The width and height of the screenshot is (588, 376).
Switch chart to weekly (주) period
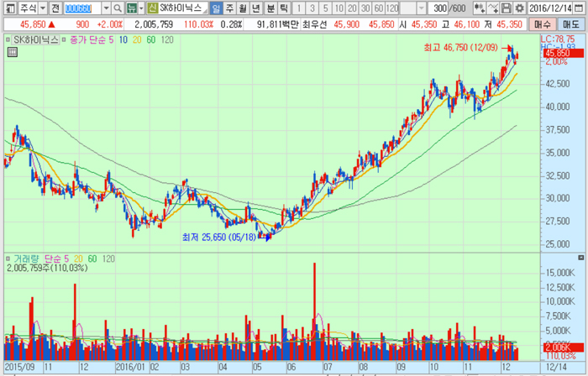[230, 8]
